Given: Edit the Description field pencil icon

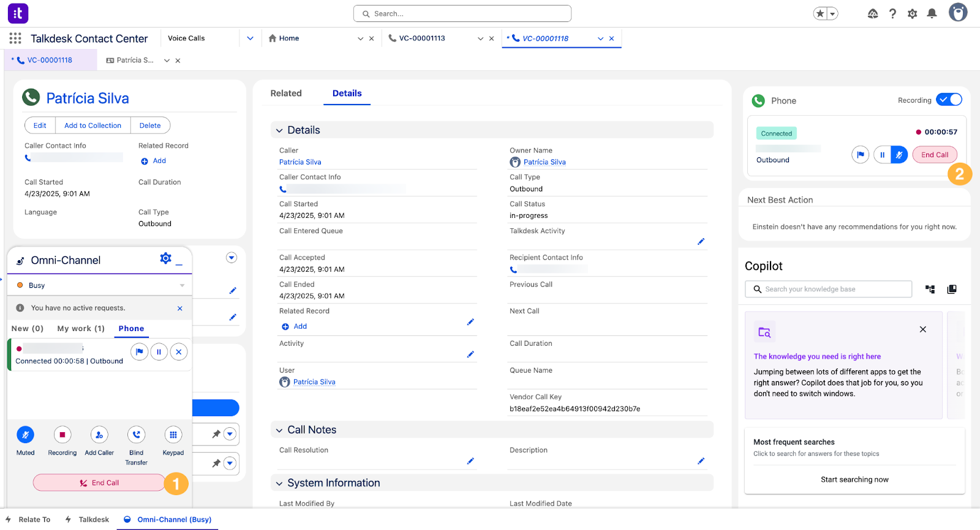Looking at the screenshot, I should tap(701, 461).
